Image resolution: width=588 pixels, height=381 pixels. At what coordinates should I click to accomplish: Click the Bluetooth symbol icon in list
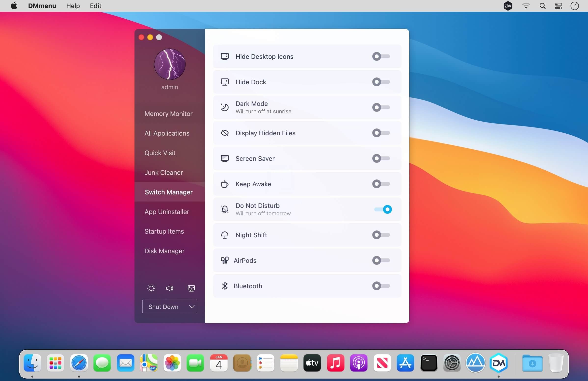(225, 286)
